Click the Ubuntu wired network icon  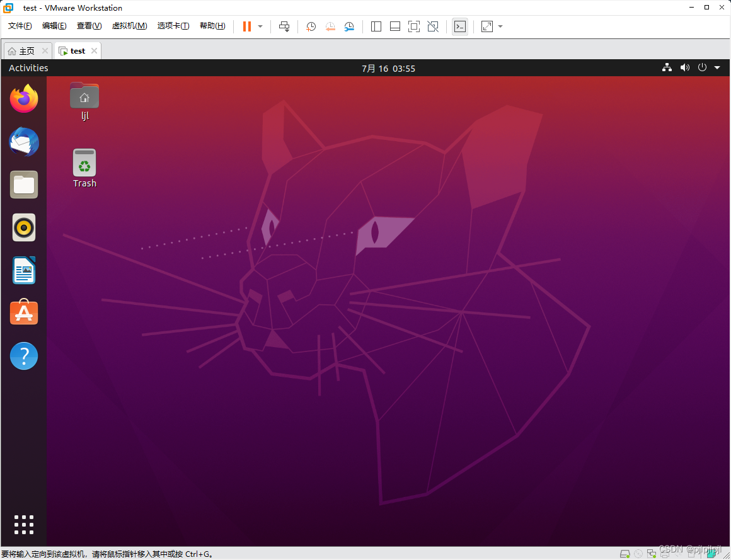coord(667,67)
